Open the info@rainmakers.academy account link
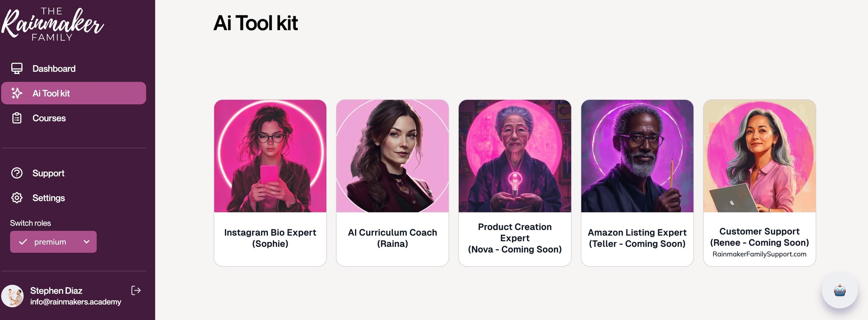 (x=76, y=302)
